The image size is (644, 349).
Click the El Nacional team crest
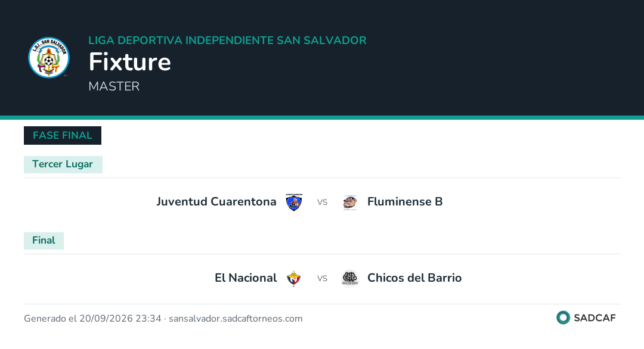[293, 279]
